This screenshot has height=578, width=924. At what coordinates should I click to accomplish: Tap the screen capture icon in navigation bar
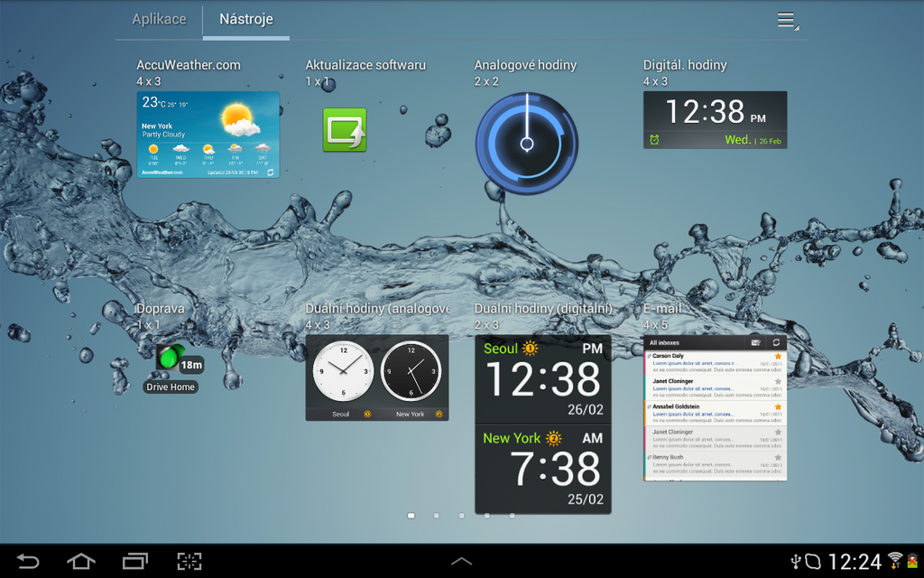[x=189, y=561]
